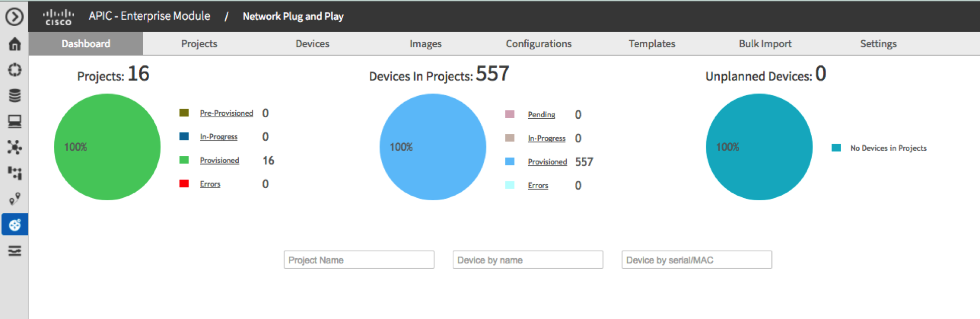Click the teal Unplanned Devices pie chart
This screenshot has height=319, width=980.
pos(759,147)
